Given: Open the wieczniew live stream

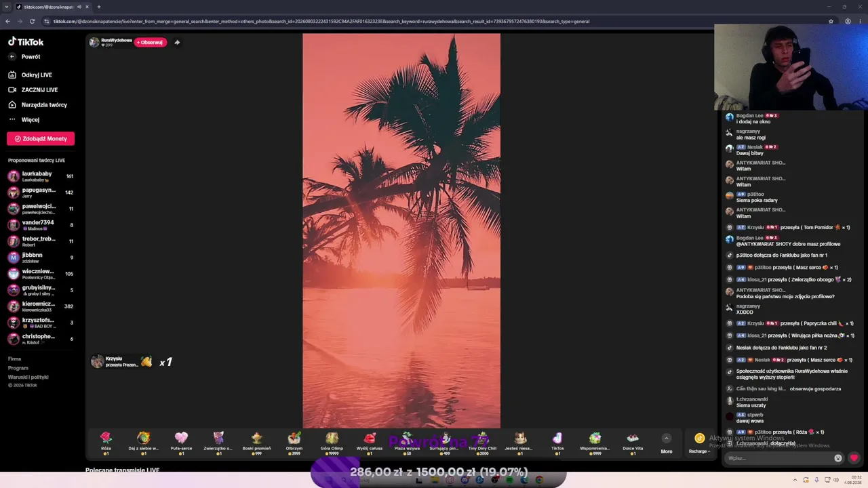Looking at the screenshot, I should pos(41,274).
